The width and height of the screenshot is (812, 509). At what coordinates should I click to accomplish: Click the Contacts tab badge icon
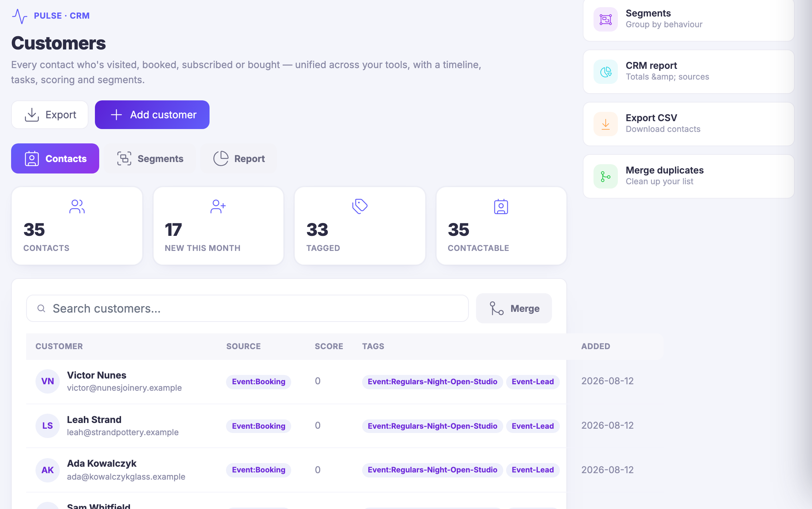click(32, 158)
